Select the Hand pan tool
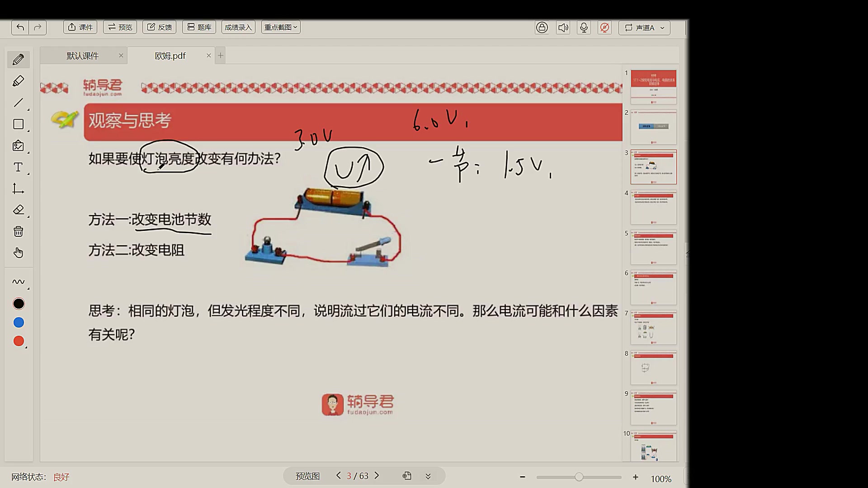868x488 pixels. [18, 253]
